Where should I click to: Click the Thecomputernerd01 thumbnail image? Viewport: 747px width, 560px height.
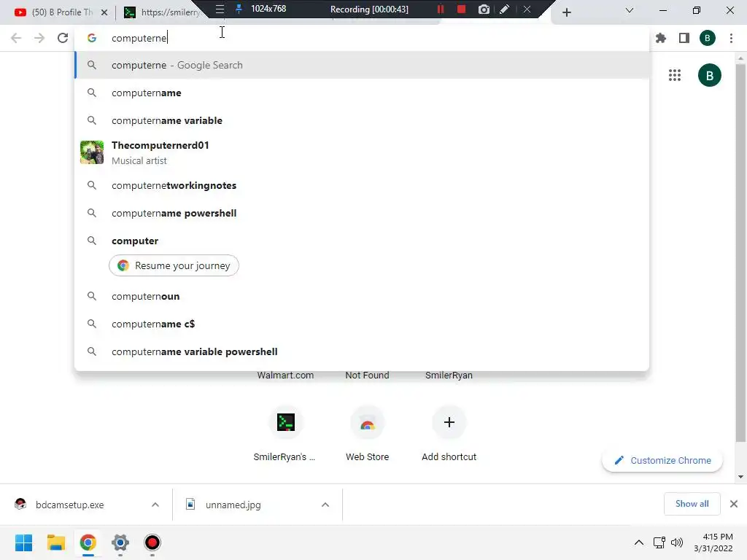[92, 152]
